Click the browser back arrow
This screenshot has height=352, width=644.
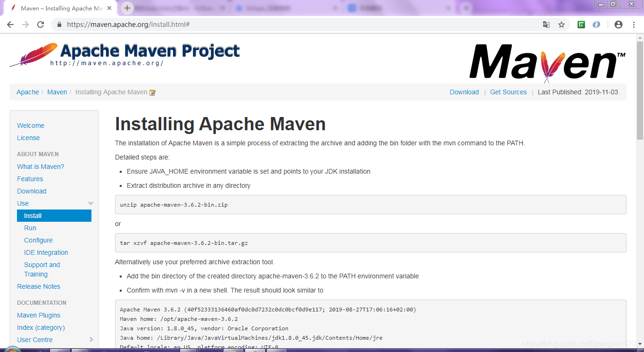pos(10,25)
